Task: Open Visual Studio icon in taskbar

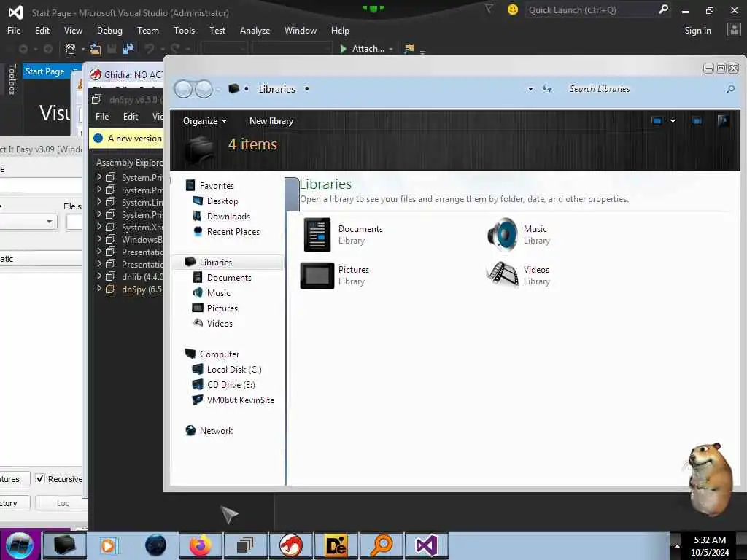Action: pos(426,545)
